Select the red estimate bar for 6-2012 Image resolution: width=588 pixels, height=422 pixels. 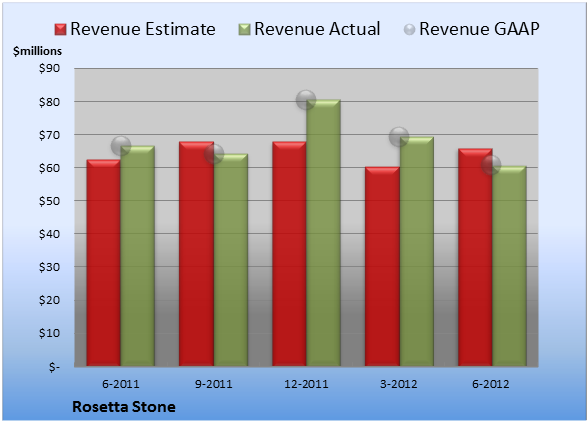click(x=475, y=257)
